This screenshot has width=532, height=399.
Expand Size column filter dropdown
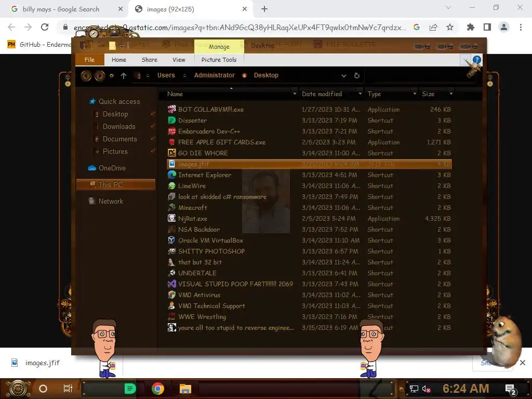pos(451,94)
